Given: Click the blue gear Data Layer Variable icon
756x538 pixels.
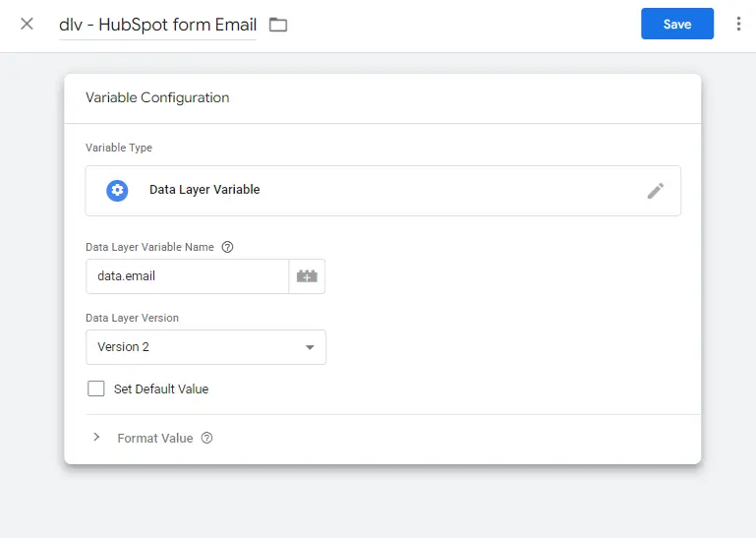Looking at the screenshot, I should coord(117,190).
